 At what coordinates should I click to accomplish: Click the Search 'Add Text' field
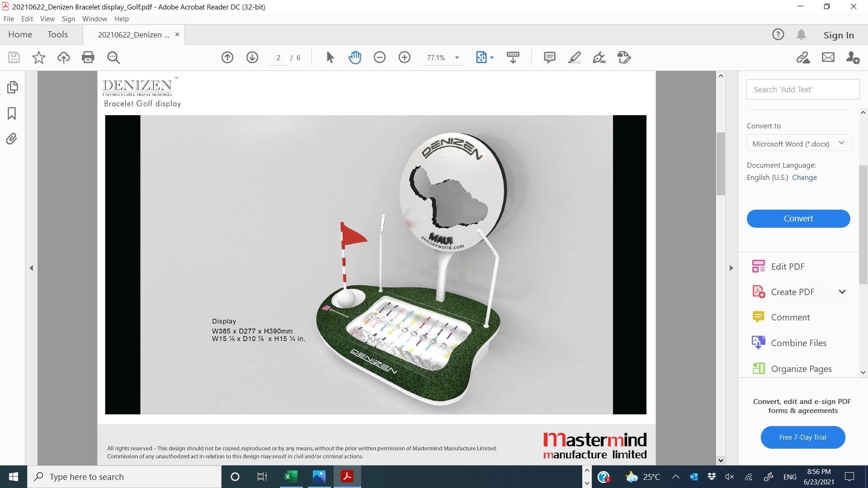click(x=802, y=89)
